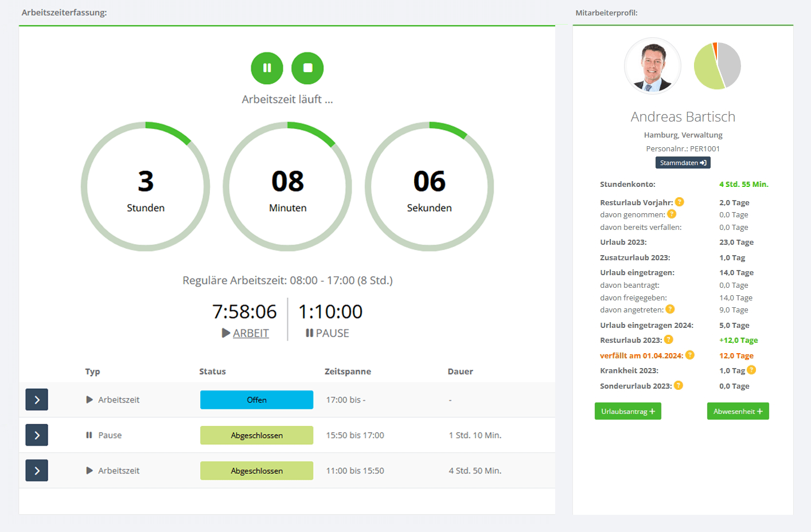Image resolution: width=811 pixels, height=532 pixels.
Task: Click the 'Reguläre Arbeitszeit' line
Action: coord(287,280)
